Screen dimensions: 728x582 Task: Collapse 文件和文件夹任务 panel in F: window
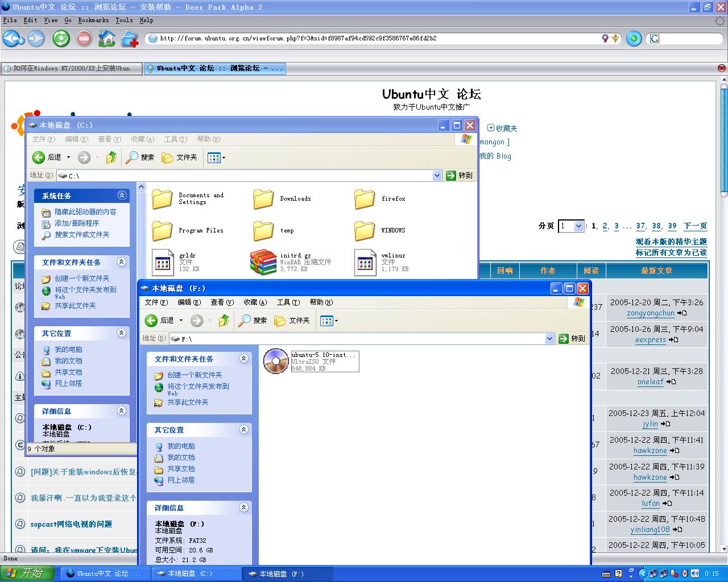243,359
